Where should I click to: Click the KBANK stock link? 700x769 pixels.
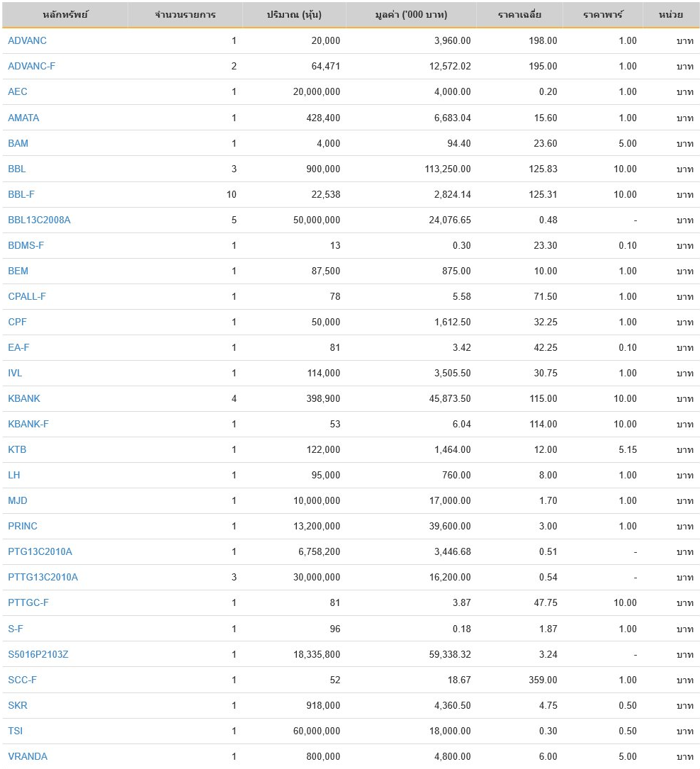(x=24, y=398)
